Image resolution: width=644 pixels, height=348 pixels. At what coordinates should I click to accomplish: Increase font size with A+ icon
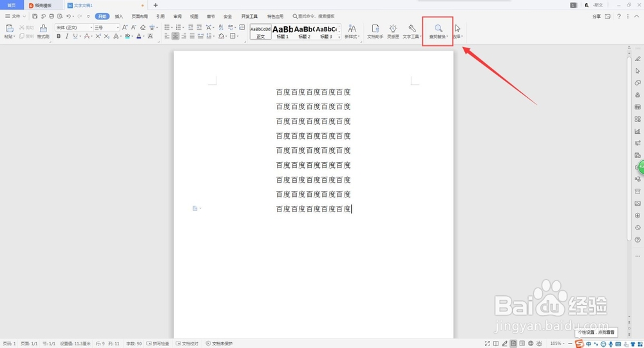click(125, 28)
